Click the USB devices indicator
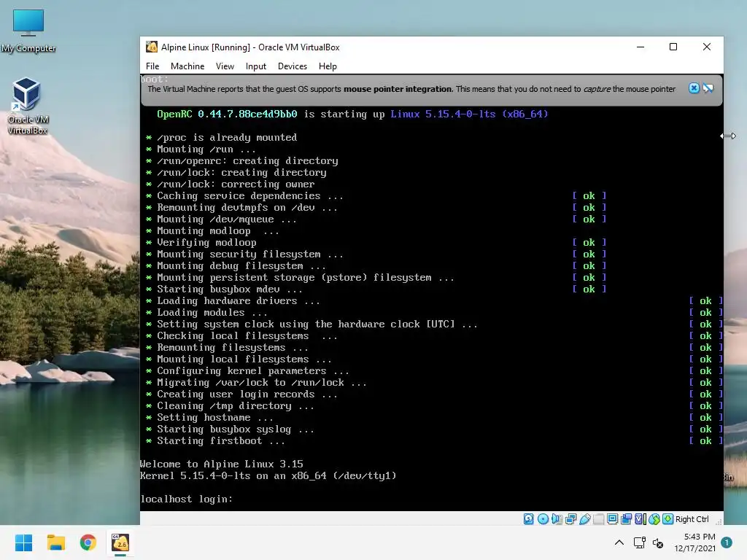 (585, 519)
